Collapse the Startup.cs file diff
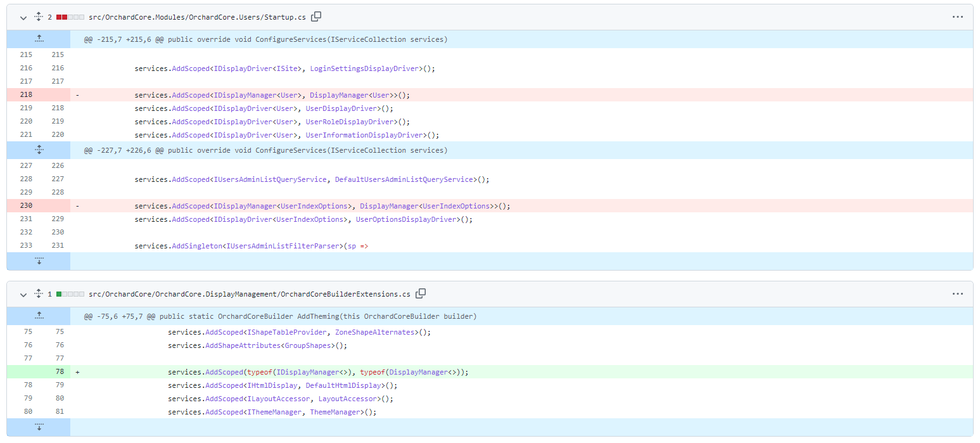The image size is (980, 443). pyautogui.click(x=23, y=18)
